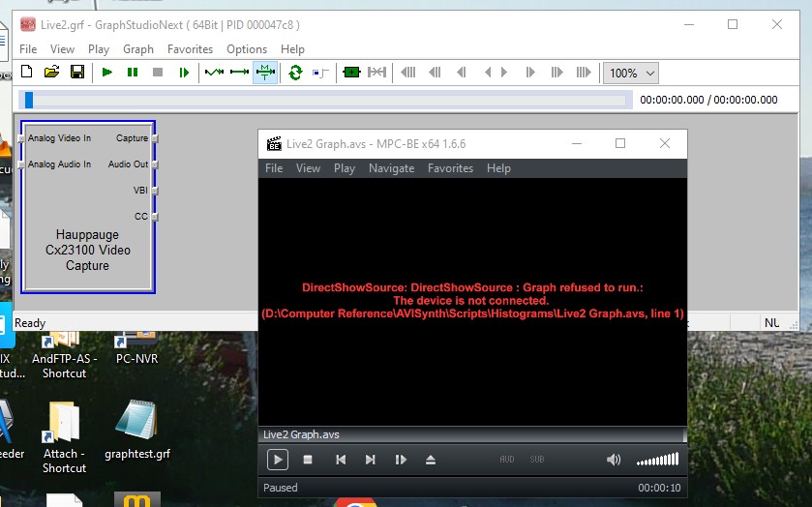Click the four-bar seek forward icon
Image resolution: width=812 pixels, height=507 pixels.
tap(584, 72)
